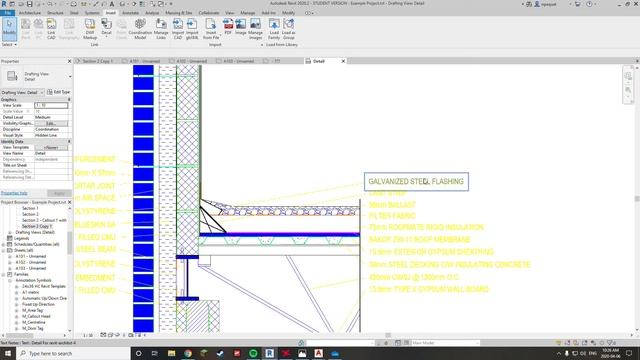640x360 pixels.
Task: Select Section 2 Copy 1 in Project Browser
Action: coord(37,226)
